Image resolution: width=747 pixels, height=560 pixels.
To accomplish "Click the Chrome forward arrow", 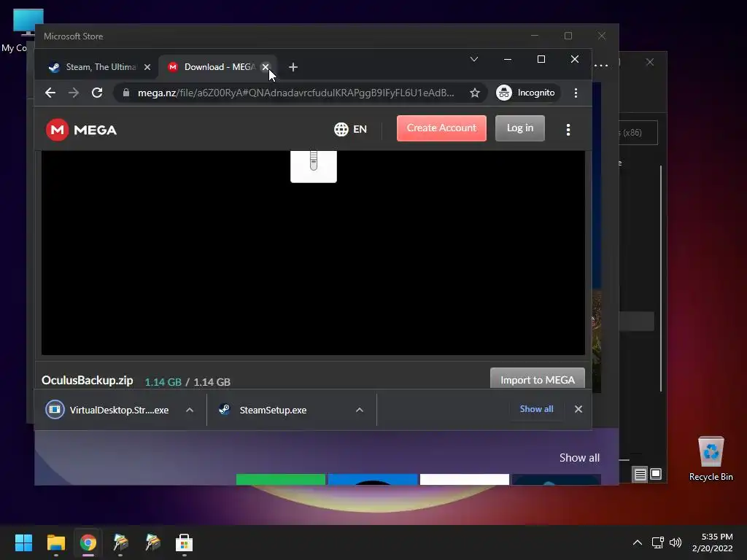I will click(x=74, y=93).
